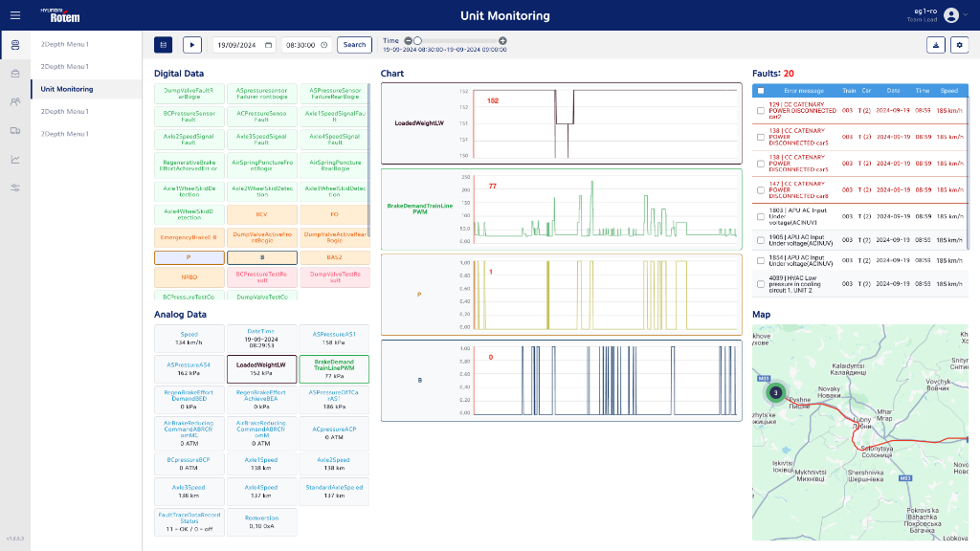980x551 pixels.
Task: Click the plus end of Time slider
Action: coord(503,41)
